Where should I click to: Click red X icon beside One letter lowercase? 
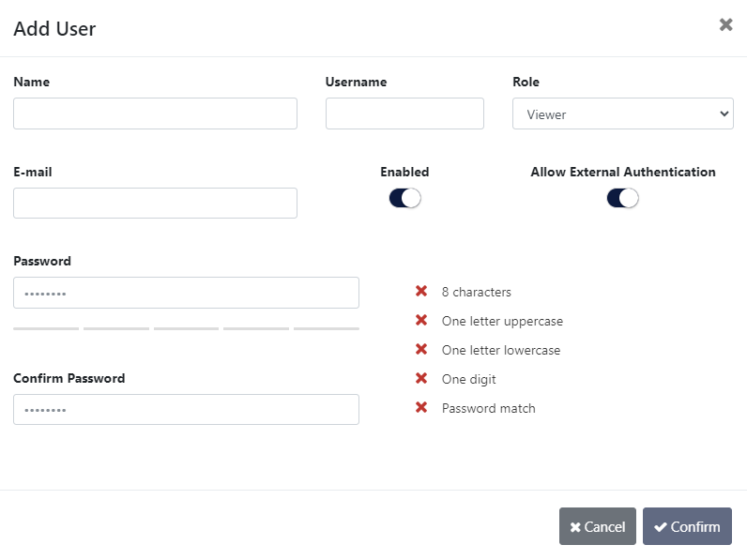tap(421, 350)
